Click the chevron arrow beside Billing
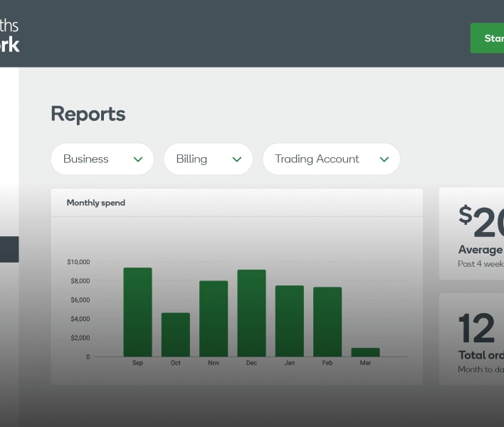This screenshot has height=427, width=504. (x=237, y=159)
